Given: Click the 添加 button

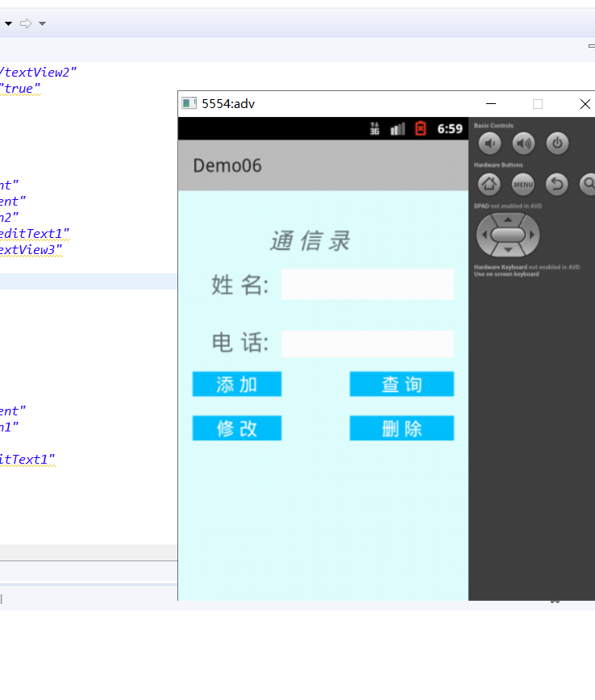Looking at the screenshot, I should click(x=237, y=384).
